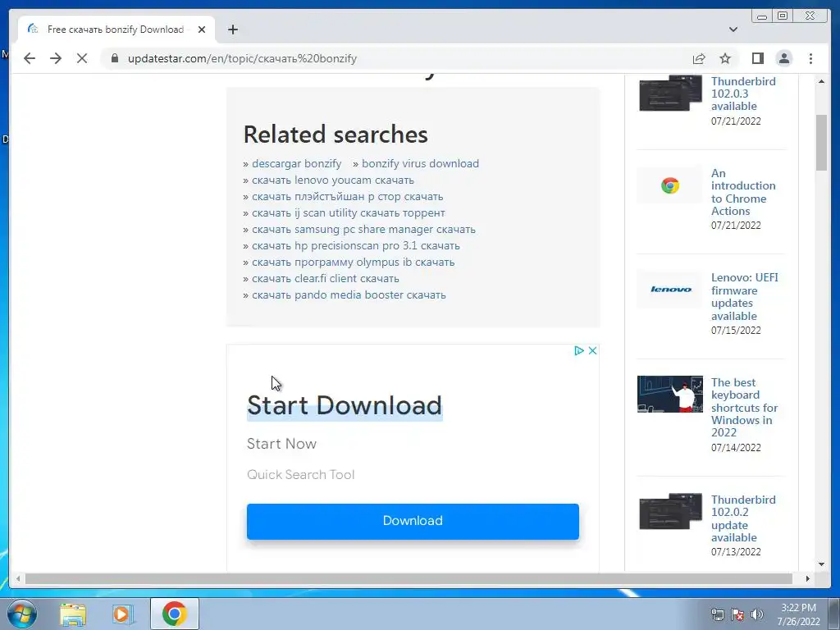Open introduction to Chrome Actions article
The image size is (840, 630).
743,192
